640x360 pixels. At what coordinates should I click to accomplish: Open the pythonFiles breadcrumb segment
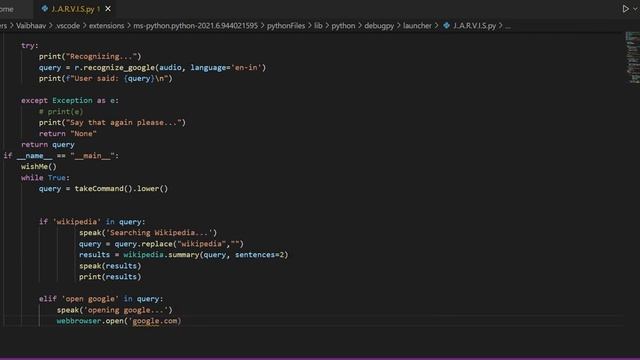[286, 26]
